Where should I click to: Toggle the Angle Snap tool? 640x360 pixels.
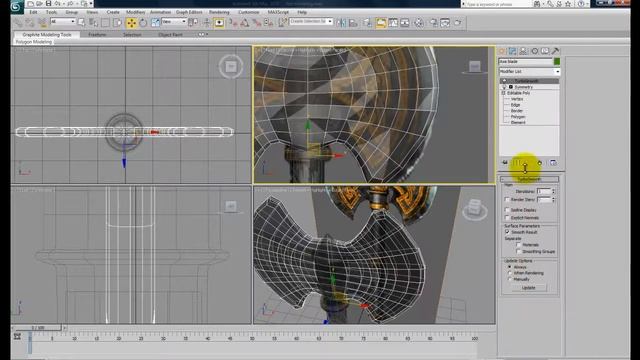click(244, 23)
